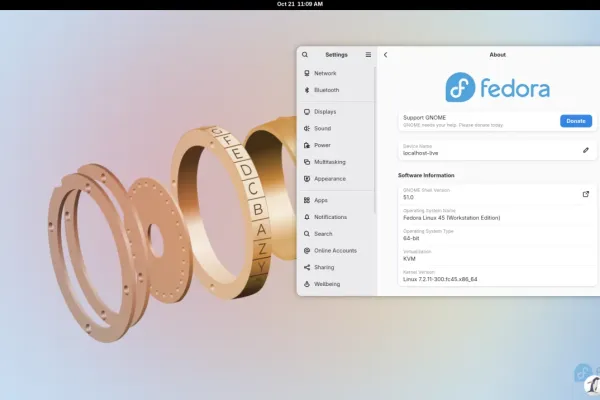Image resolution: width=600 pixels, height=400 pixels.
Task: Open the Appearance settings panel
Action: (336, 179)
